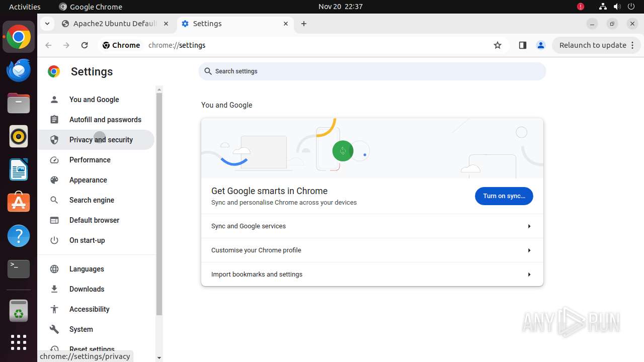644x362 pixels.
Task: Open clock and calendar in top bar
Action: coord(341,7)
